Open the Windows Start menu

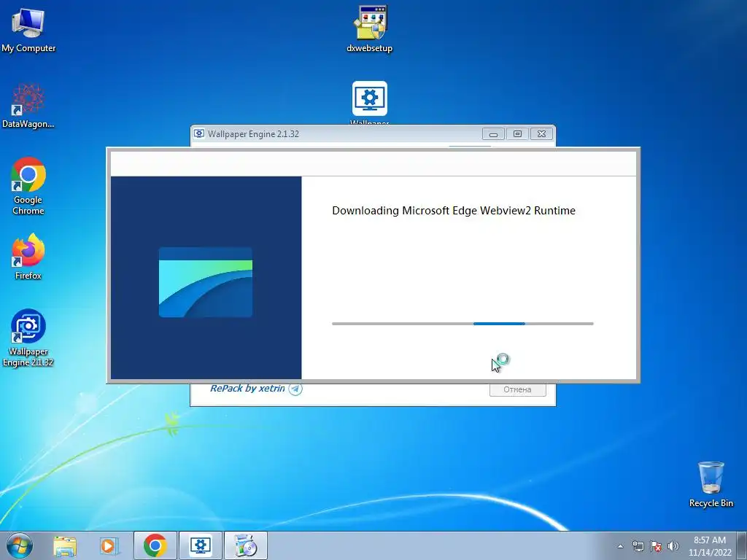(20, 545)
